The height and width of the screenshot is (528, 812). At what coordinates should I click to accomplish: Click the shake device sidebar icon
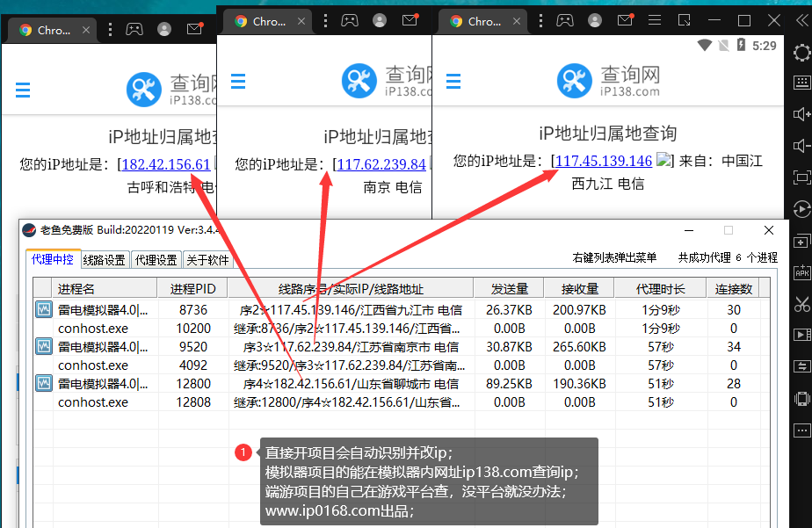pos(801,398)
